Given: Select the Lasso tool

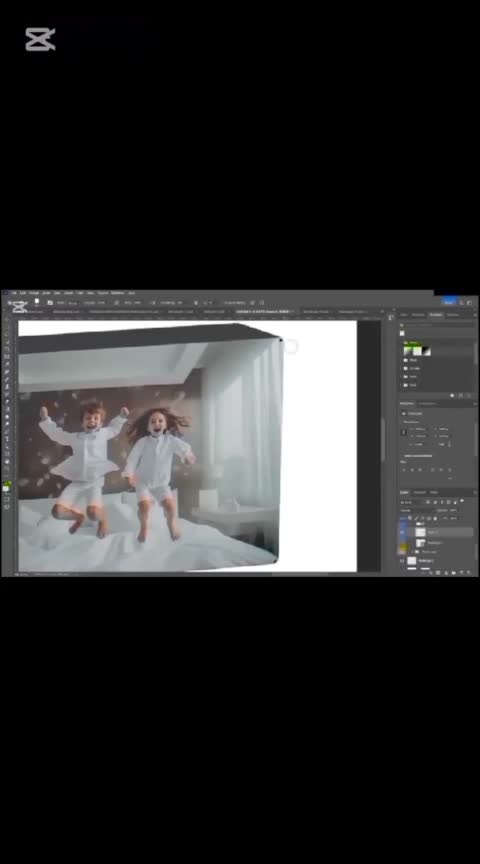Looking at the screenshot, I should pos(7,334).
